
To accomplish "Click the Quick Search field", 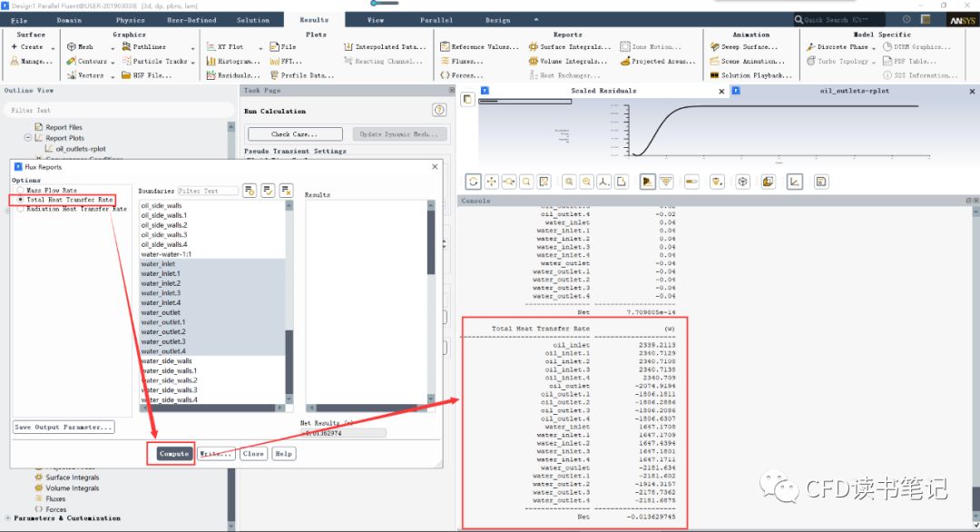I will (x=838, y=20).
